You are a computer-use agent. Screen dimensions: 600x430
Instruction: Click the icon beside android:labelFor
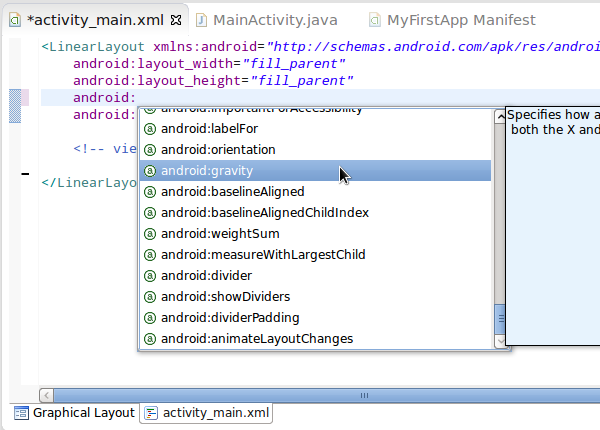(x=150, y=129)
